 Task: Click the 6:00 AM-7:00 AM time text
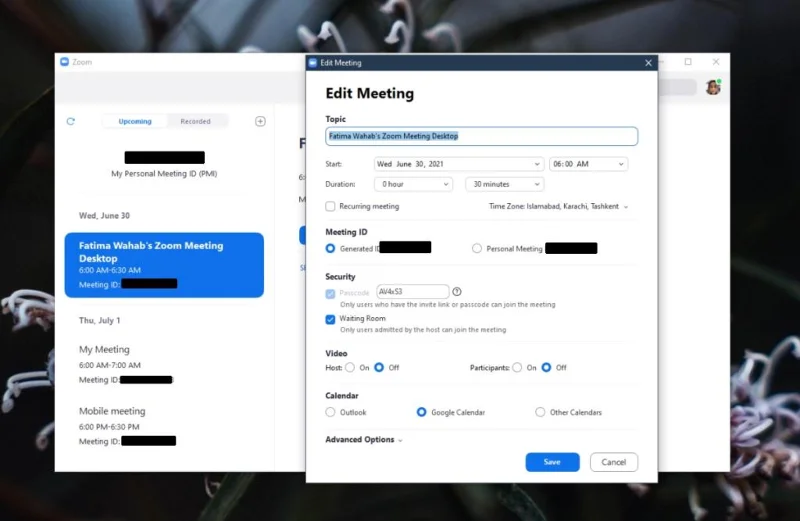[110, 365]
